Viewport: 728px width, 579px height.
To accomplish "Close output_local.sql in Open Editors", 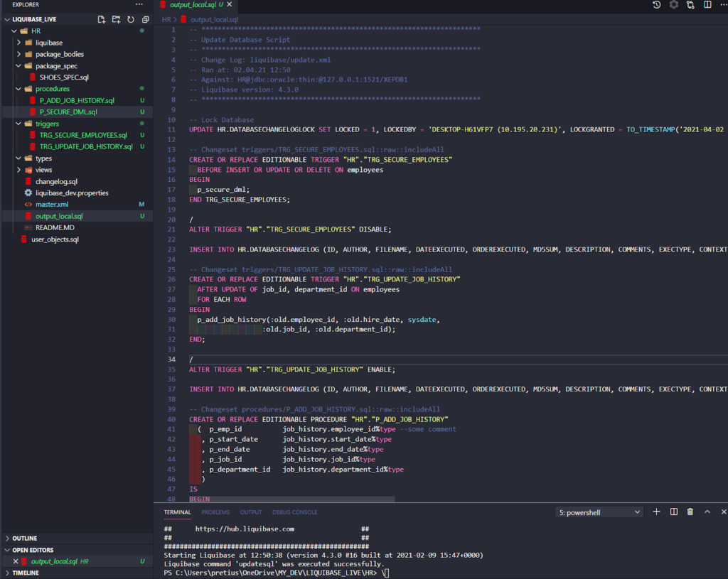I will [16, 561].
